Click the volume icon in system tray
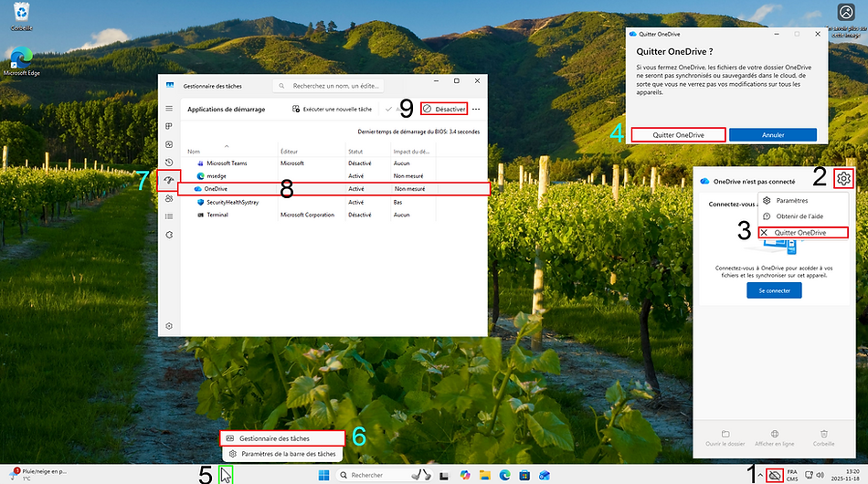 [x=820, y=475]
